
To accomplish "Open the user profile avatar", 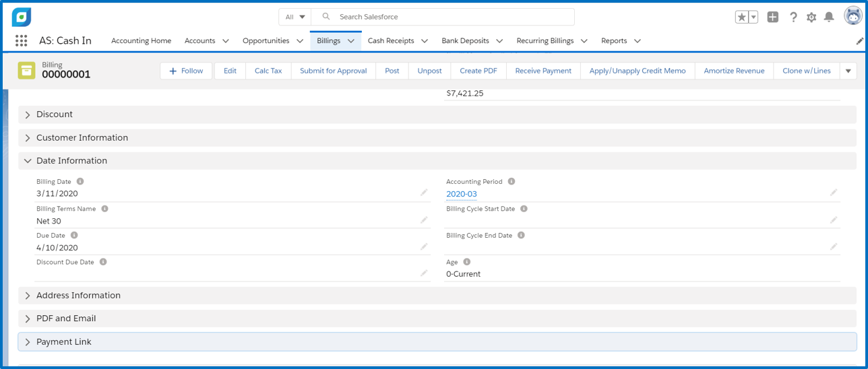I will (x=853, y=16).
